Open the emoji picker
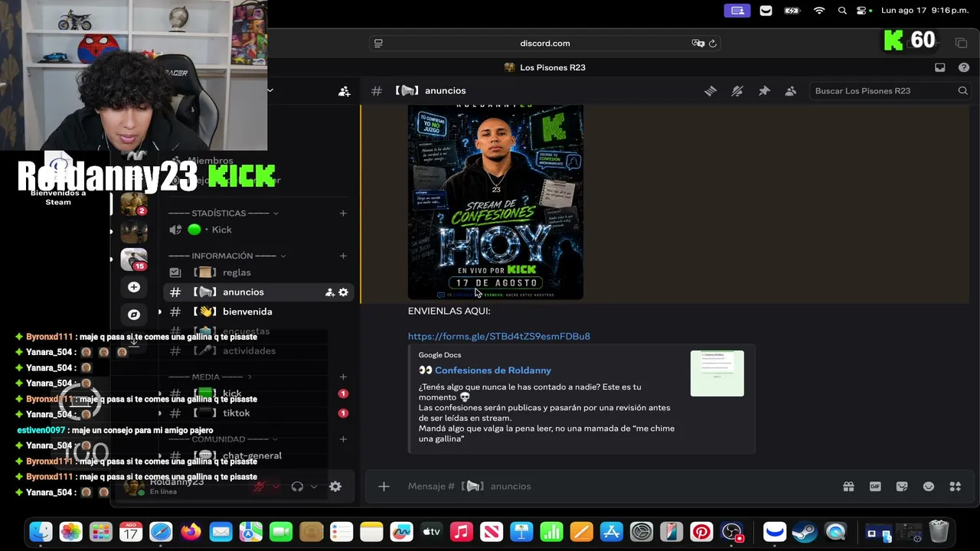 pyautogui.click(x=929, y=487)
